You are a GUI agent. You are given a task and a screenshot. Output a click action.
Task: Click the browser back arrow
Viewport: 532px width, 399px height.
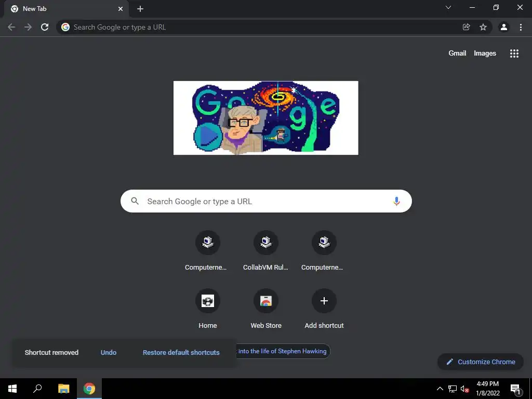click(x=11, y=27)
